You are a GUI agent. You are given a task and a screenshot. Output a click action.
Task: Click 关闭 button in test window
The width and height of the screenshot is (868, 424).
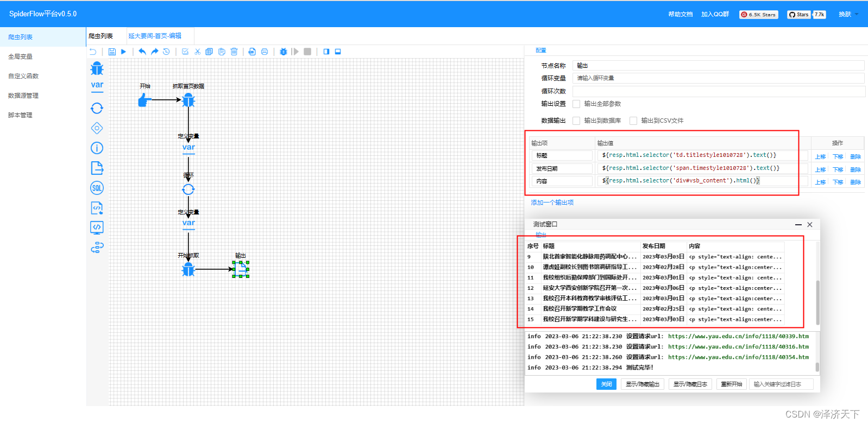[607, 384]
